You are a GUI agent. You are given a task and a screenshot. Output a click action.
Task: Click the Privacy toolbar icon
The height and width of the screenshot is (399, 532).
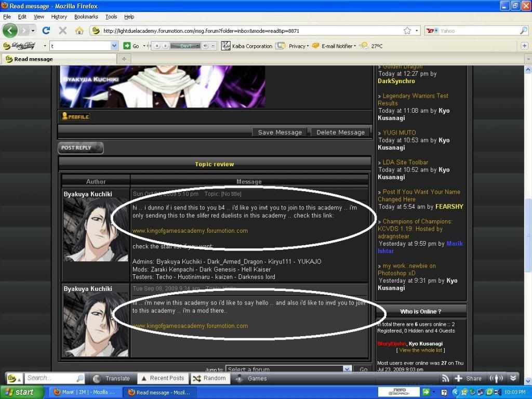[x=280, y=46]
